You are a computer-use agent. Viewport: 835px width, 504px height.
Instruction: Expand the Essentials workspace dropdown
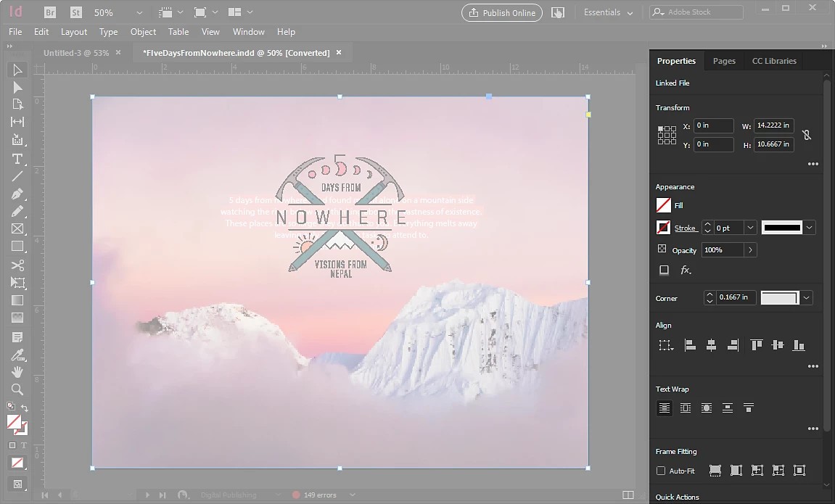point(608,12)
